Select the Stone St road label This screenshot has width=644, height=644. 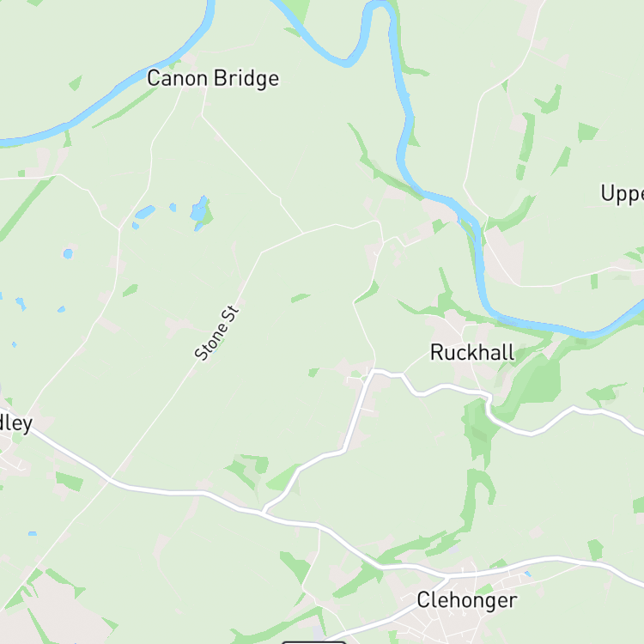click(x=216, y=332)
